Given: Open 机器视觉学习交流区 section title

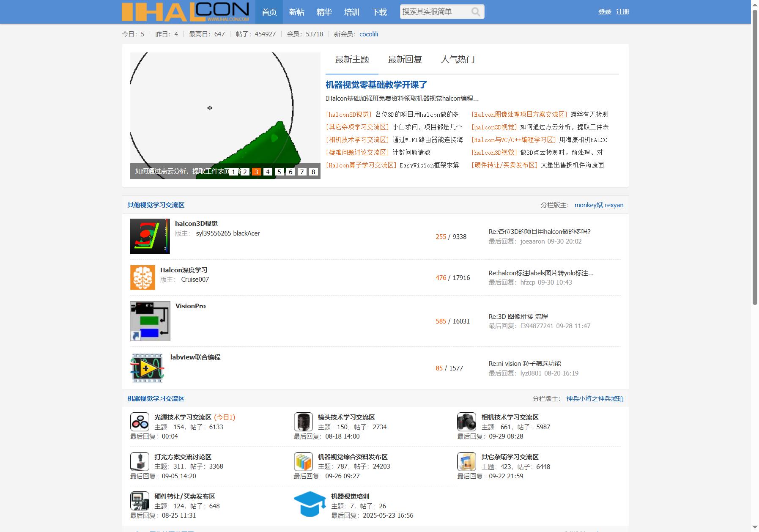Looking at the screenshot, I should coord(156,398).
